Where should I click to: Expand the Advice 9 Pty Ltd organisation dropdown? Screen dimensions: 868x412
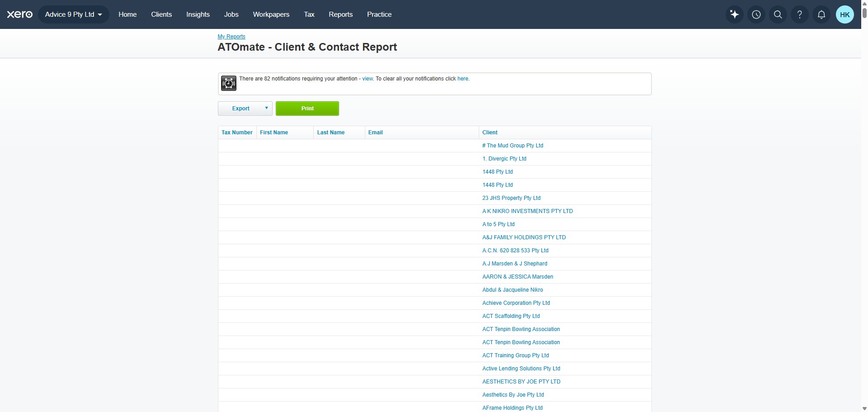[74, 14]
